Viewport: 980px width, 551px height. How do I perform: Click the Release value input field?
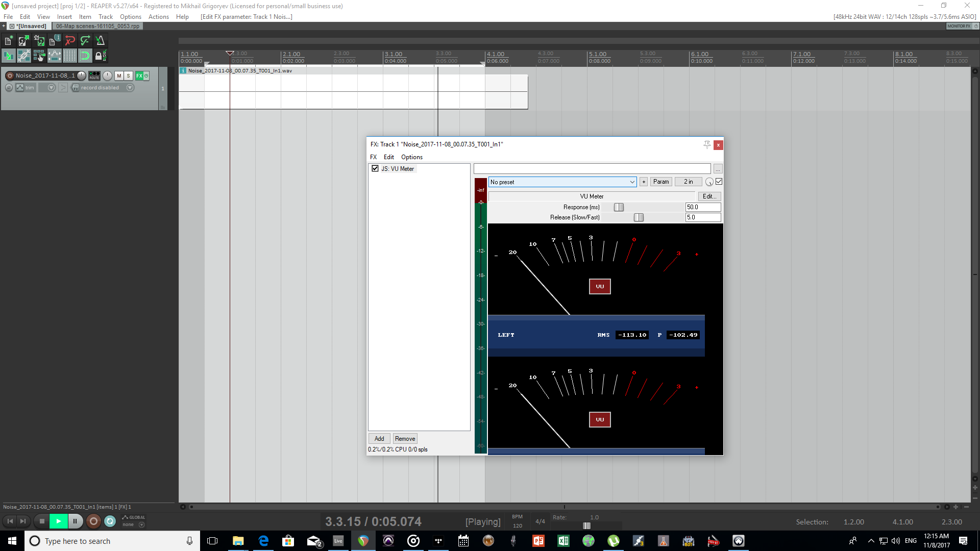pos(703,217)
